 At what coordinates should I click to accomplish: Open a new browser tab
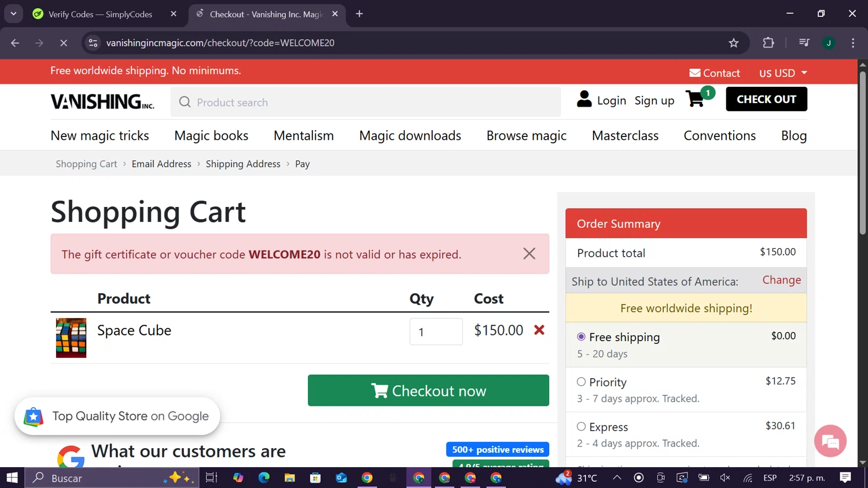click(x=359, y=14)
